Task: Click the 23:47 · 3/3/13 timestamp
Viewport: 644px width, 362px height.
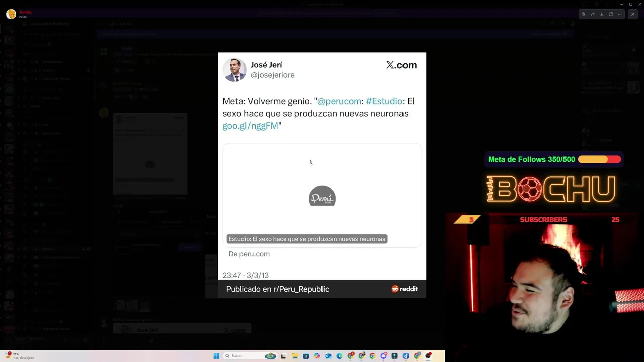Action: coord(246,275)
